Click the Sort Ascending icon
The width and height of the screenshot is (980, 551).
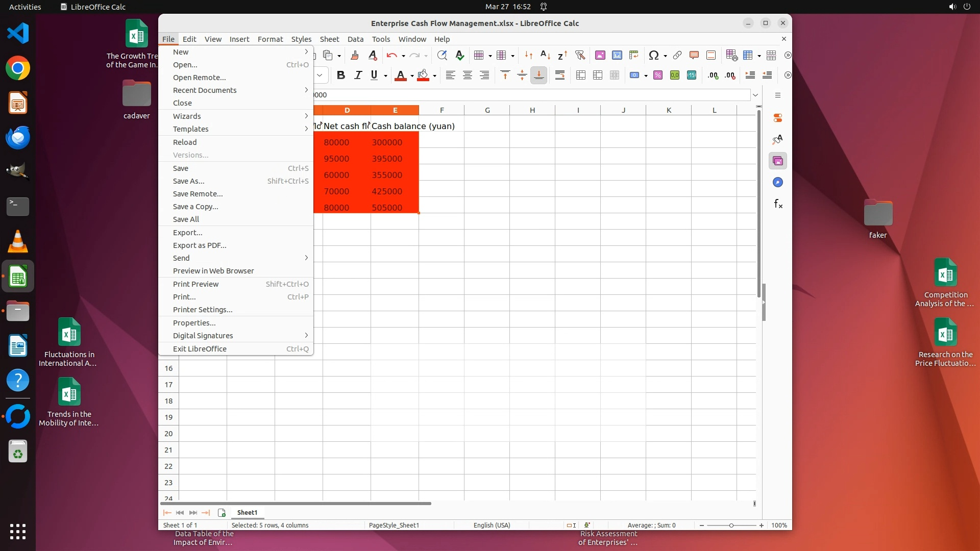pyautogui.click(x=545, y=55)
